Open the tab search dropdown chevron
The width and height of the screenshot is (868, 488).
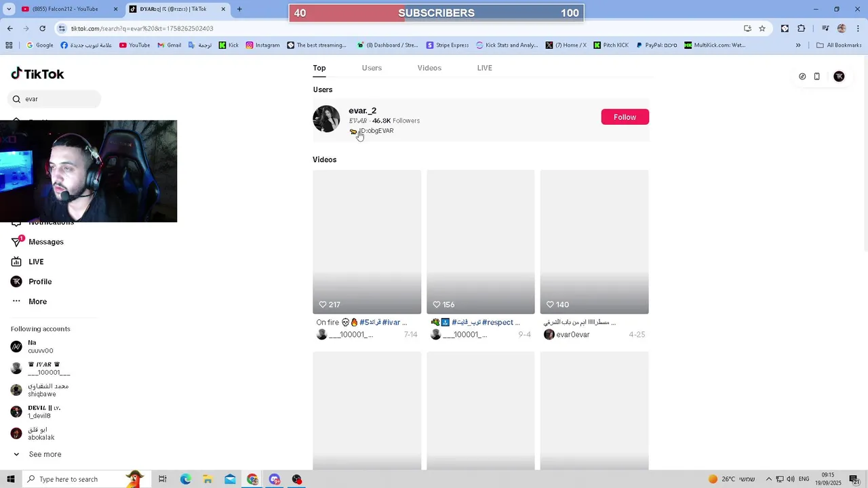[9, 9]
